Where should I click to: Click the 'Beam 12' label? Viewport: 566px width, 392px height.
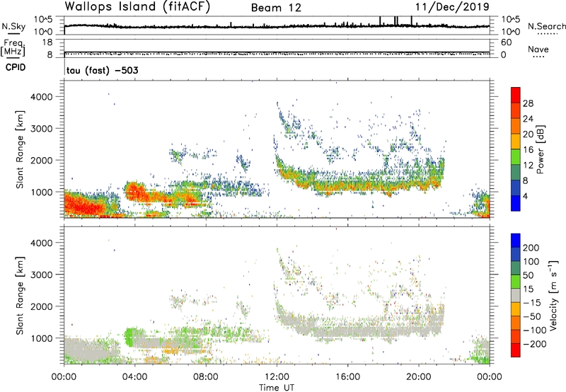tap(276, 8)
